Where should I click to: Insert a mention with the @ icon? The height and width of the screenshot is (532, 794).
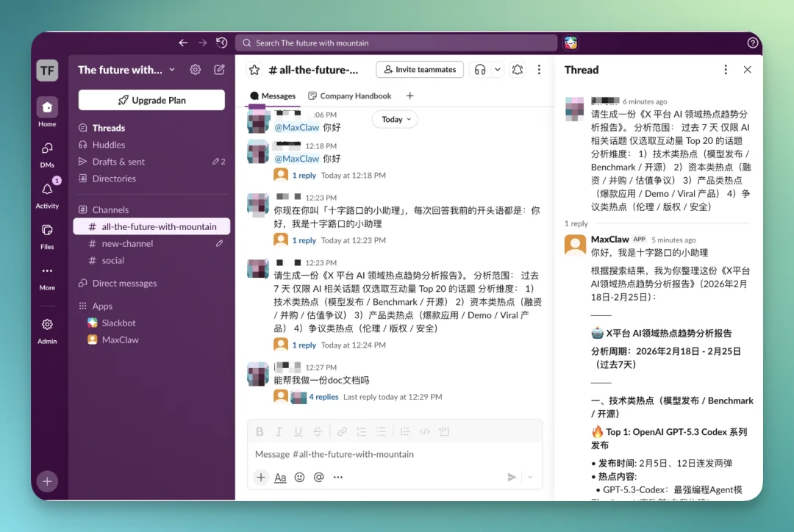pos(318,477)
